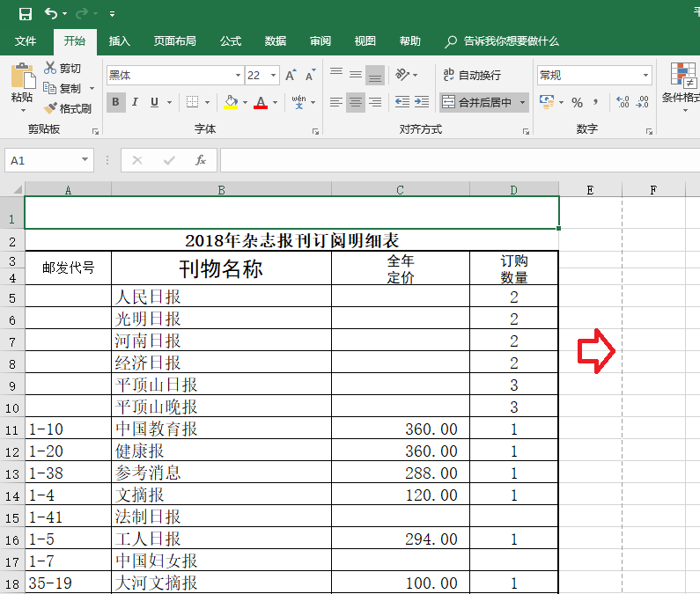This screenshot has height=594, width=700.
Task: Toggle Underline formatting
Action: pyautogui.click(x=154, y=102)
